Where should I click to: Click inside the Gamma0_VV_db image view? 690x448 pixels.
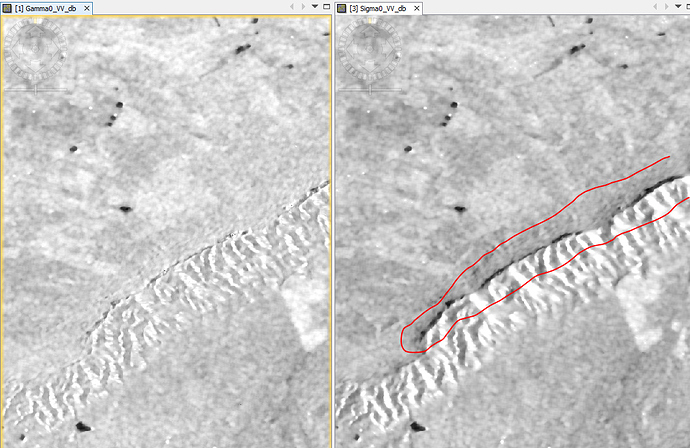pyautogui.click(x=166, y=232)
